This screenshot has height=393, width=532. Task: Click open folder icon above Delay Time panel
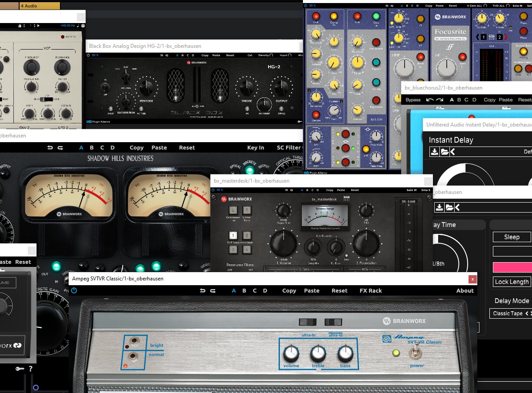point(449,207)
